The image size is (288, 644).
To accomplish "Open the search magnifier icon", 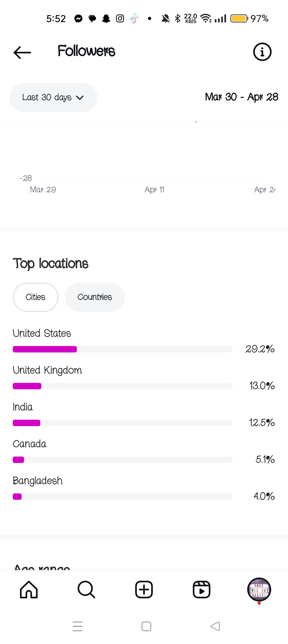I will point(86,590).
